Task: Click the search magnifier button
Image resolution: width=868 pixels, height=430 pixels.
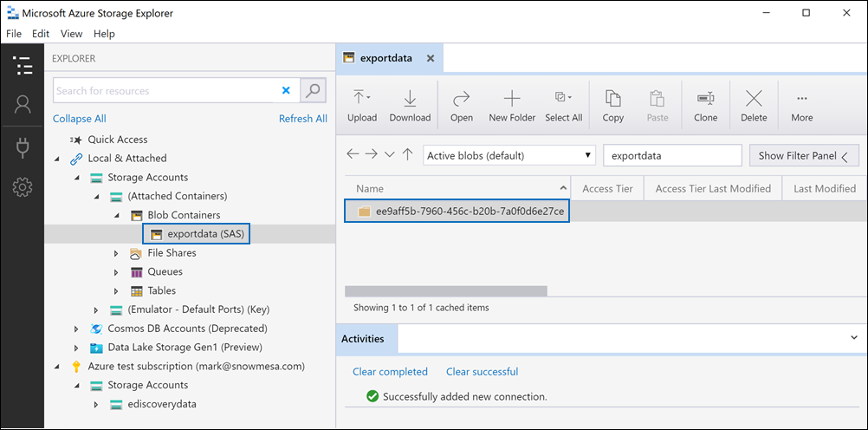Action: (x=313, y=90)
